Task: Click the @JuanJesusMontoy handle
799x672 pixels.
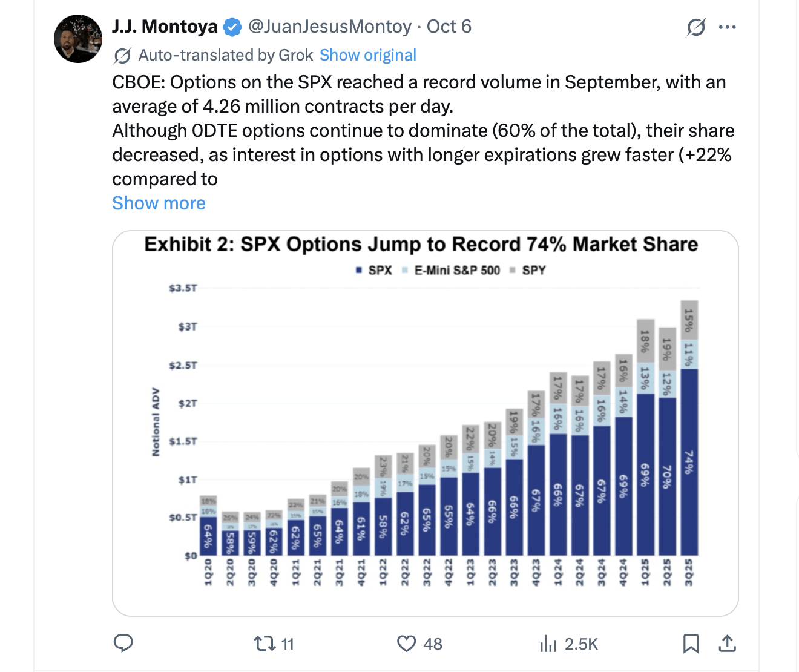Action: (x=330, y=27)
